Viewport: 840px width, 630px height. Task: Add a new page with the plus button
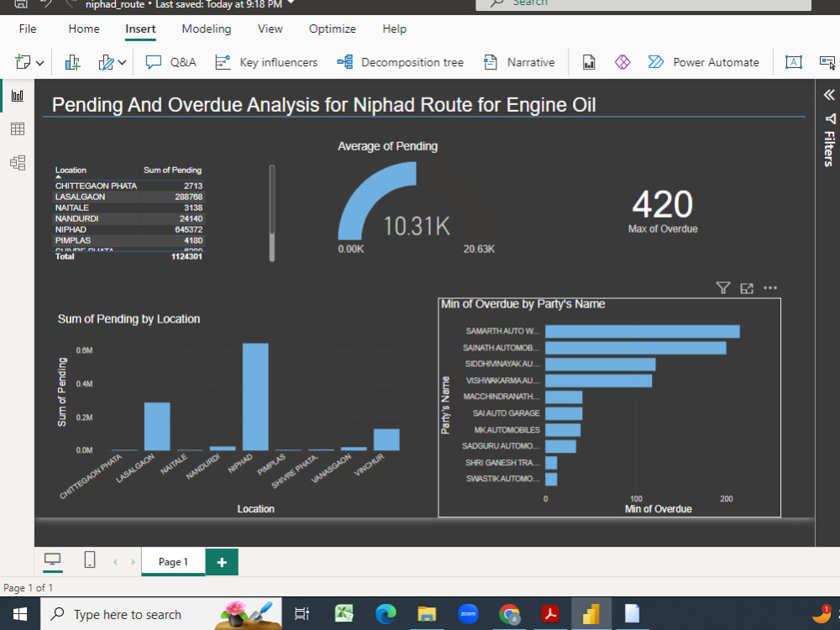[221, 561]
